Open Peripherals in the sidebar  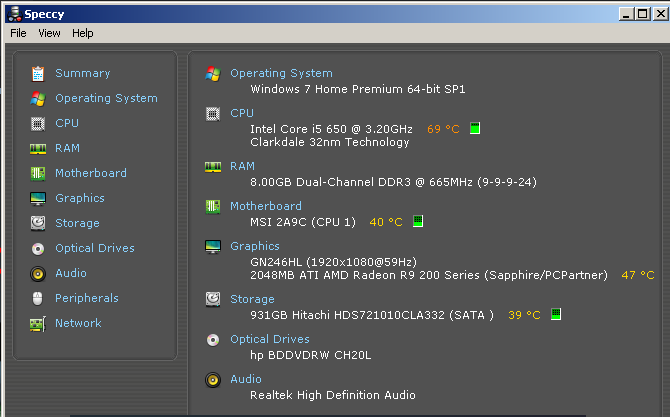coord(86,298)
